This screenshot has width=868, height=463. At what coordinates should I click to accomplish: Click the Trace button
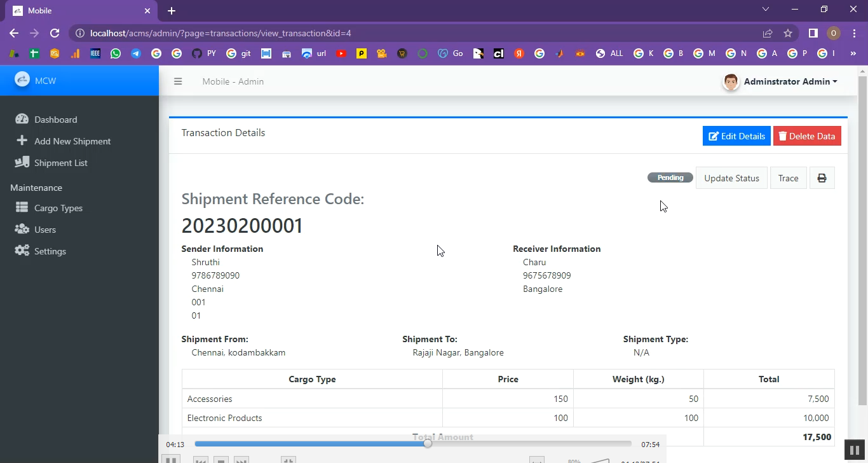click(x=788, y=178)
